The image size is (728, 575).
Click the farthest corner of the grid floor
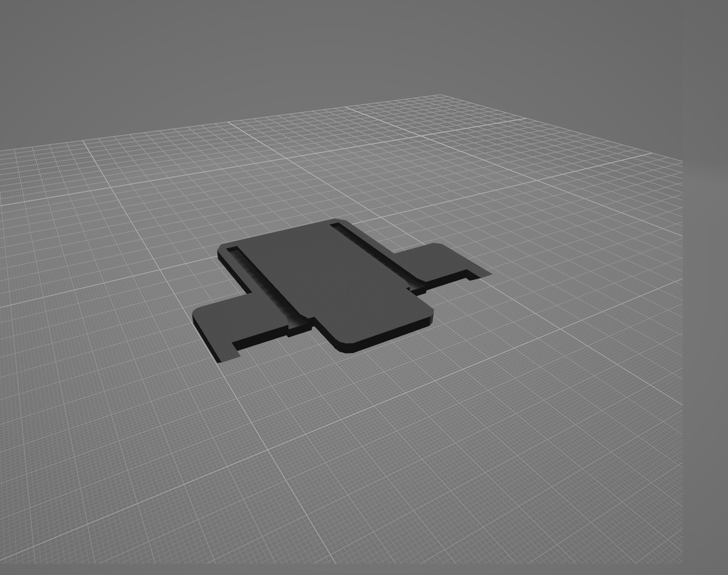point(439,96)
